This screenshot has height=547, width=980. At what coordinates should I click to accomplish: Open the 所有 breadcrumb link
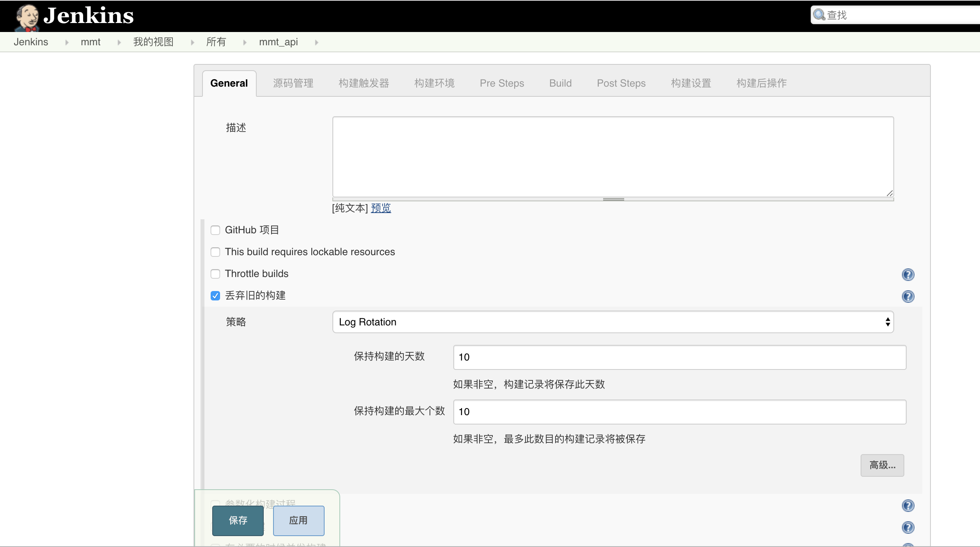216,42
